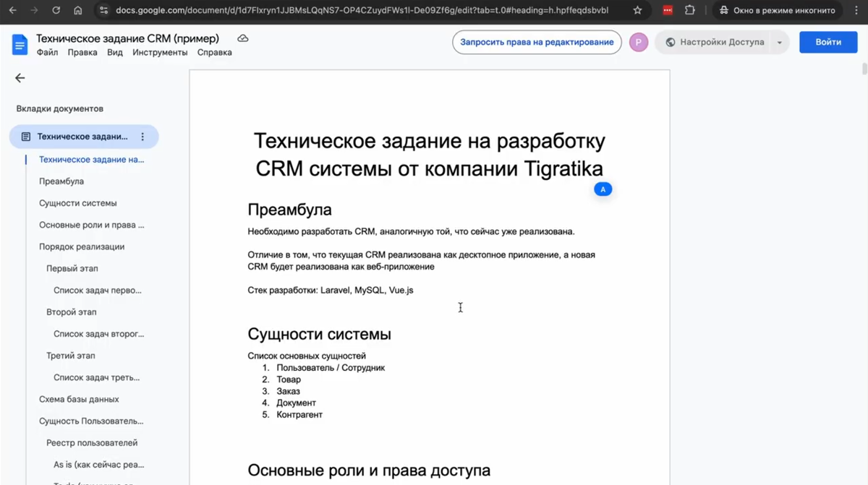Click list item Контрагент
The width and height of the screenshot is (868, 485).
(299, 415)
